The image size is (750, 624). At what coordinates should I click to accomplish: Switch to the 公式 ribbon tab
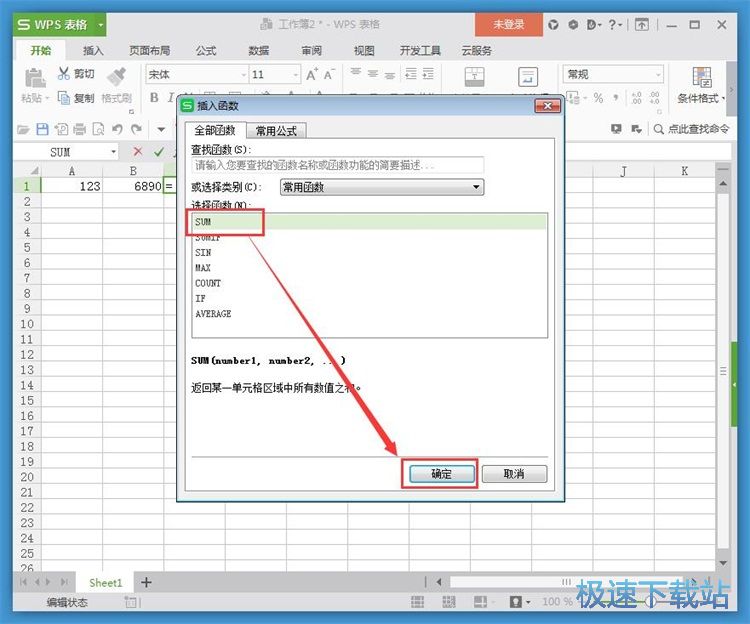tap(206, 51)
